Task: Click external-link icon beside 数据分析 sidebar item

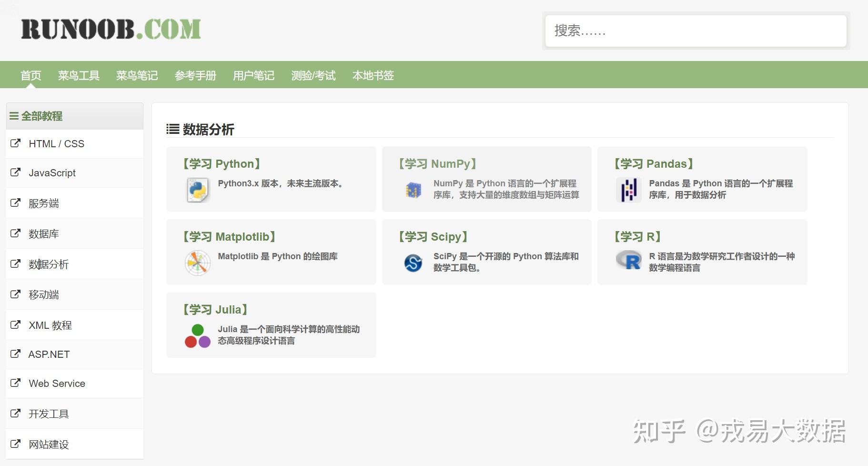Action: 16,263
